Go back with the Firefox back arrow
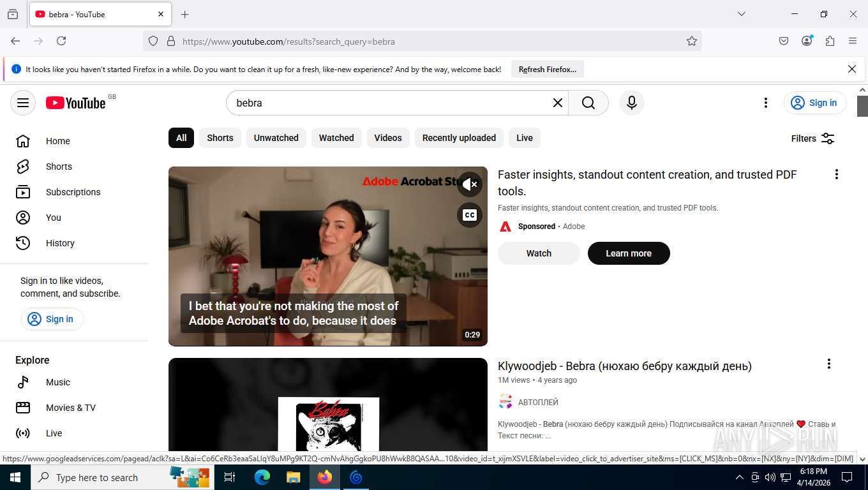Image resolution: width=868 pixels, height=490 pixels. pos(15,41)
